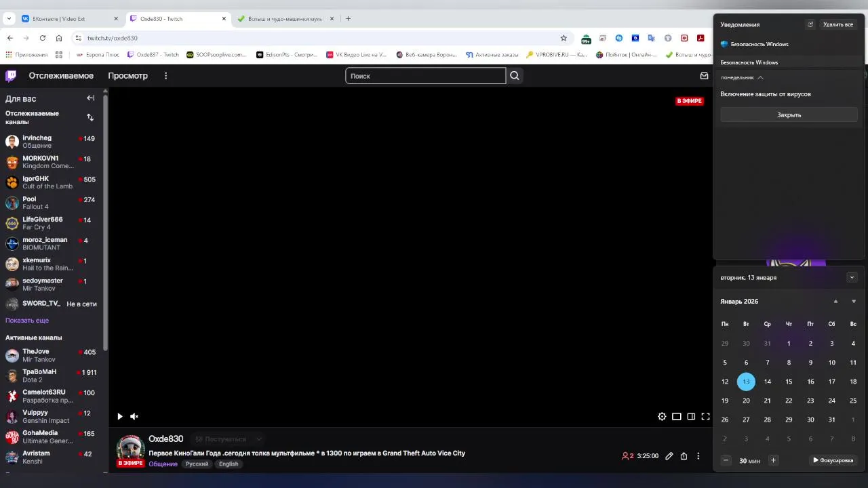Open the Европа Плюс bookmark
This screenshot has height=488, width=868.
pos(98,55)
